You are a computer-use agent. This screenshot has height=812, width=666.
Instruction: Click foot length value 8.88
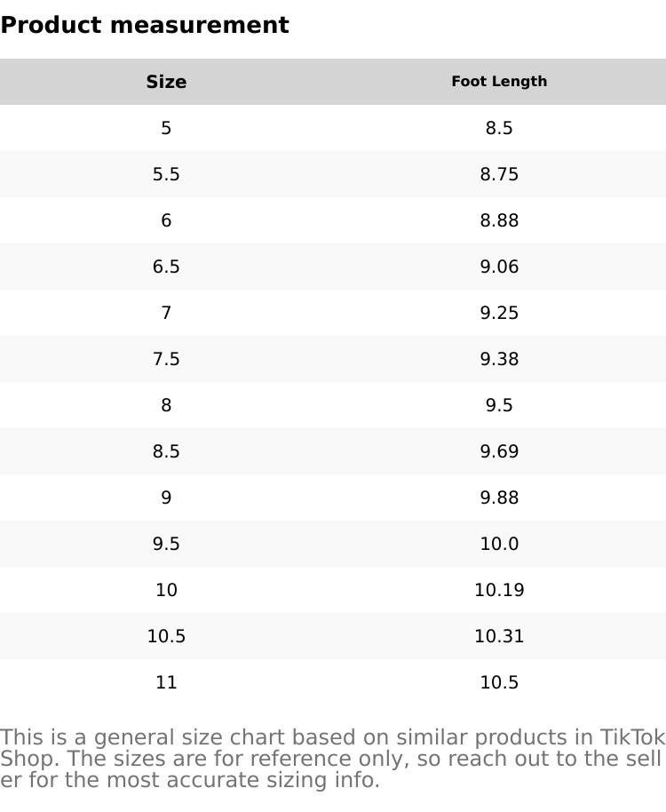pyautogui.click(x=499, y=220)
